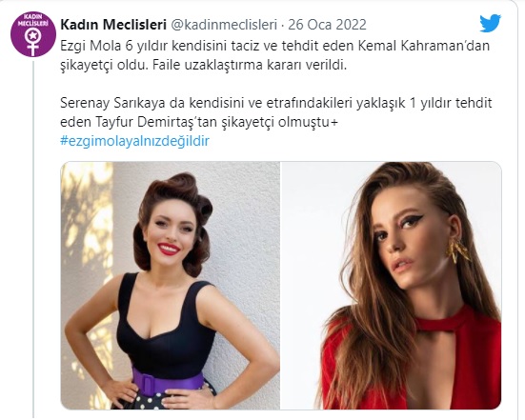
Task: Click the sentence Faile uzaklaştırma kararı verildi
Action: tap(250, 65)
